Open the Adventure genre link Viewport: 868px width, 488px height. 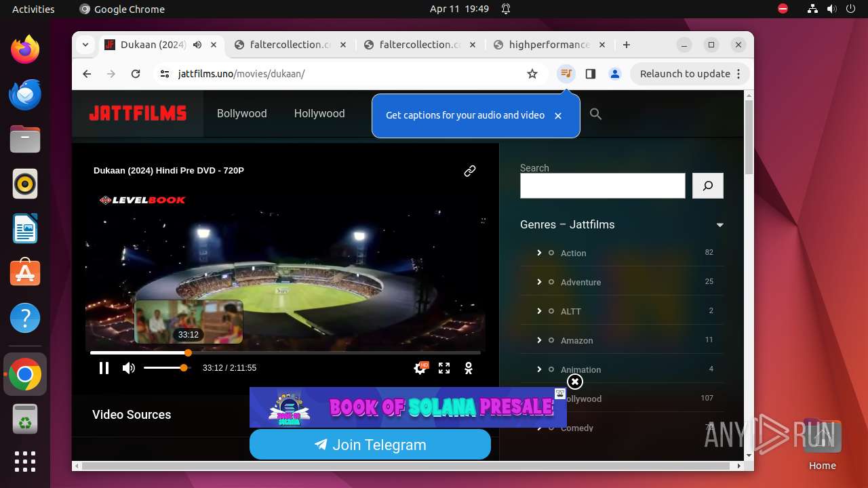point(580,282)
